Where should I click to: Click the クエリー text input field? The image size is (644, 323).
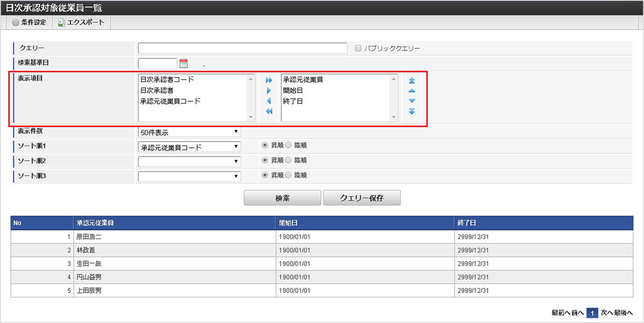tap(243, 48)
